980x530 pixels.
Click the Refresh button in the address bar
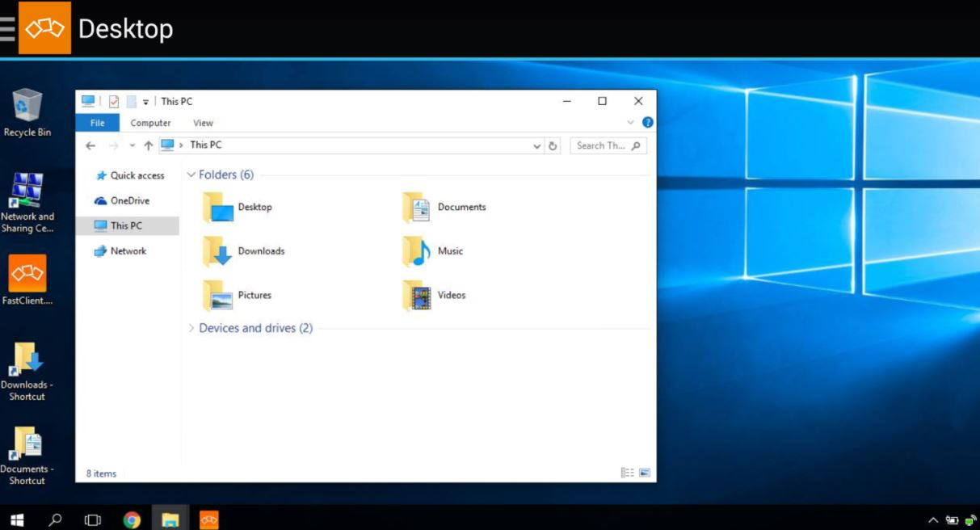[553, 145]
